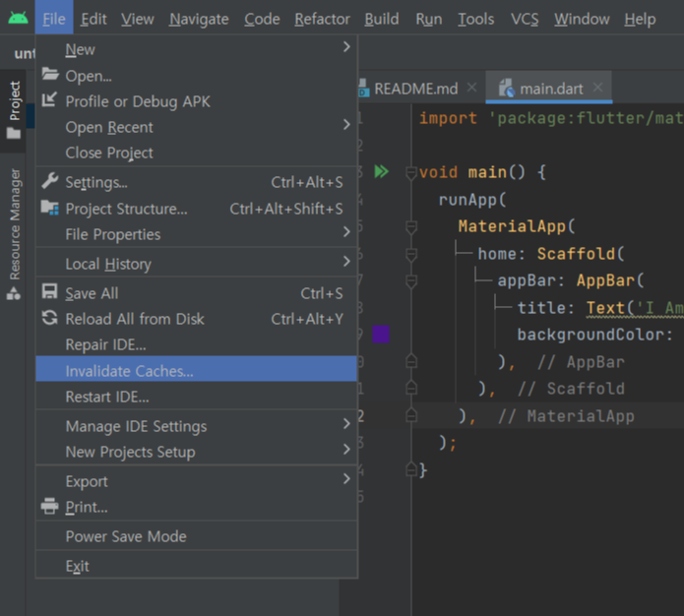Expand the Local History submenu

[x=346, y=262]
